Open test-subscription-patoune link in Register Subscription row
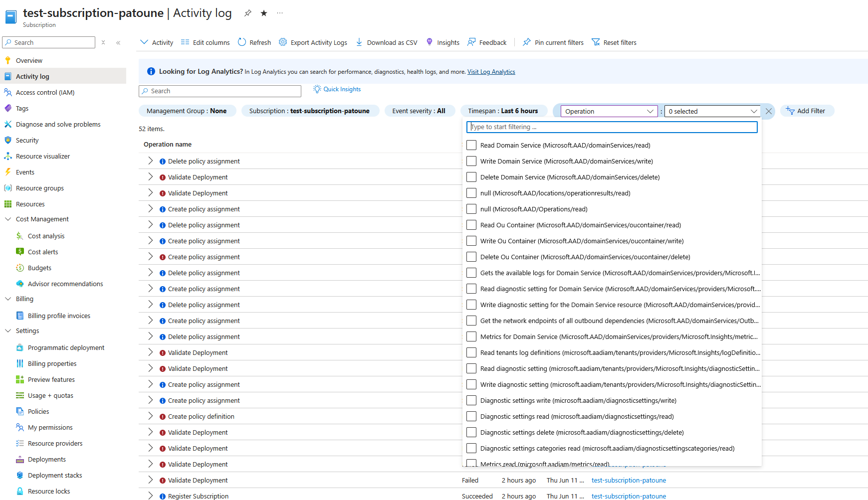 [x=629, y=496]
